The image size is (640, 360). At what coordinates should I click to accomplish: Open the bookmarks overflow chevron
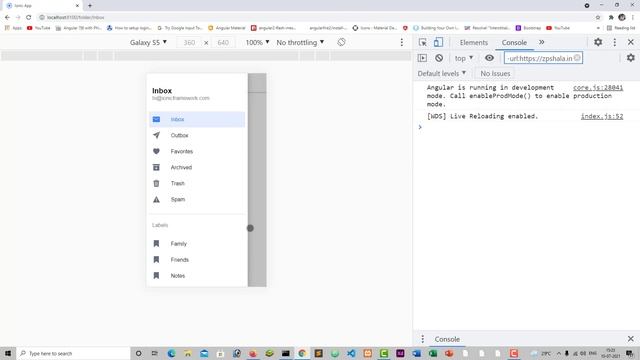coord(598,28)
